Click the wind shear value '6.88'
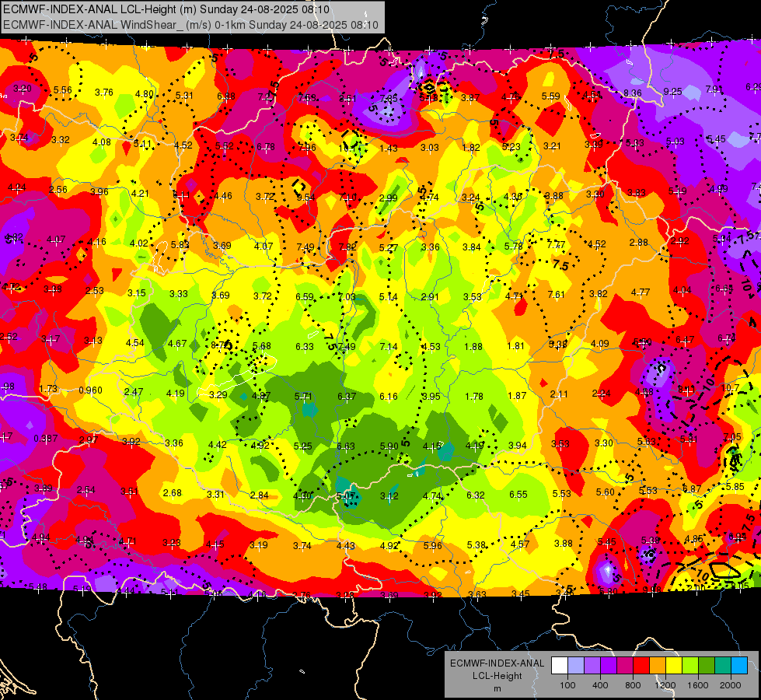The image size is (761, 700). click(226, 96)
